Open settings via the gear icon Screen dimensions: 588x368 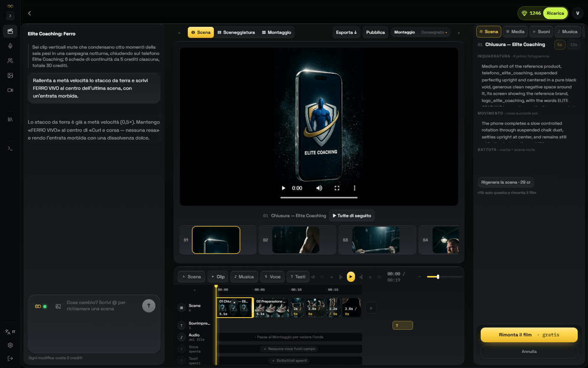10,345
